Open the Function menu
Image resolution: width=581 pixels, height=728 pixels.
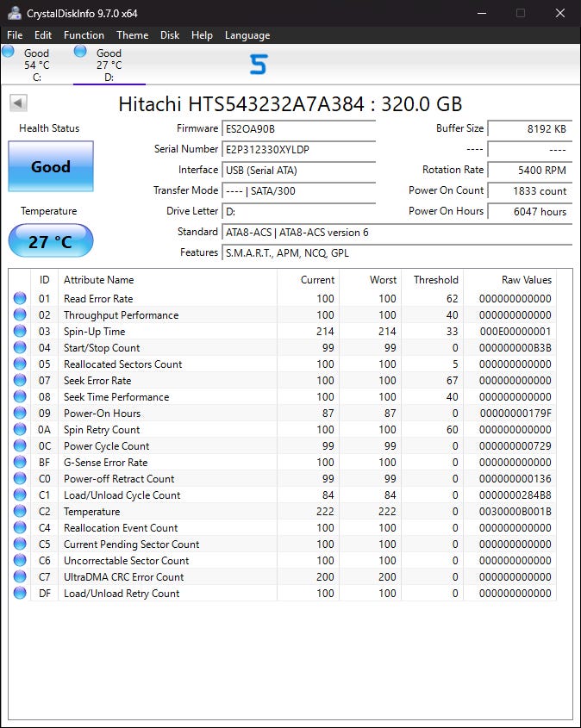[x=84, y=34]
